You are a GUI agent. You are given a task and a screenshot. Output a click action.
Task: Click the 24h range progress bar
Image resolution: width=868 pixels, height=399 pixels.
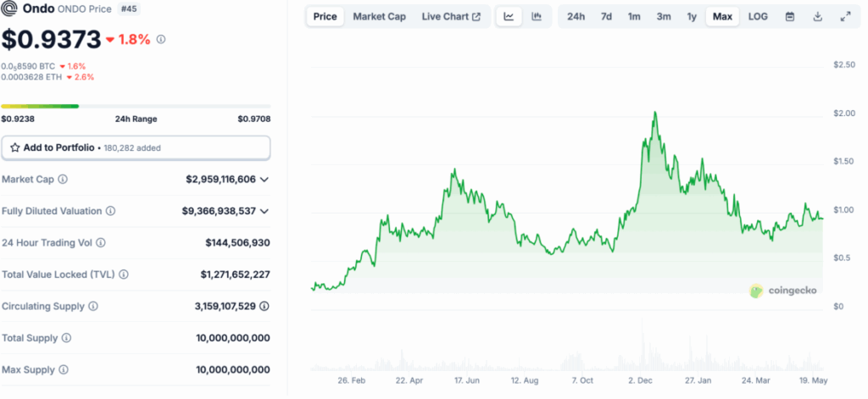[136, 106]
